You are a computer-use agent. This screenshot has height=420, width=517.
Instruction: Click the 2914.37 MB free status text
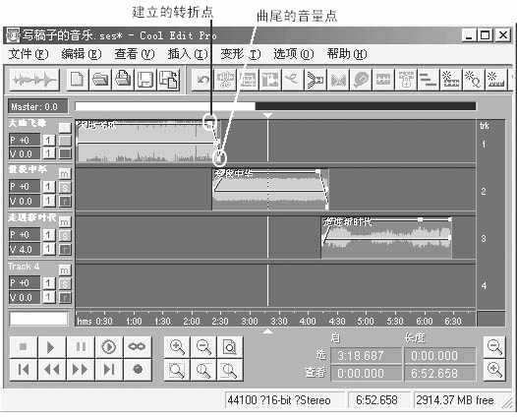(455, 400)
